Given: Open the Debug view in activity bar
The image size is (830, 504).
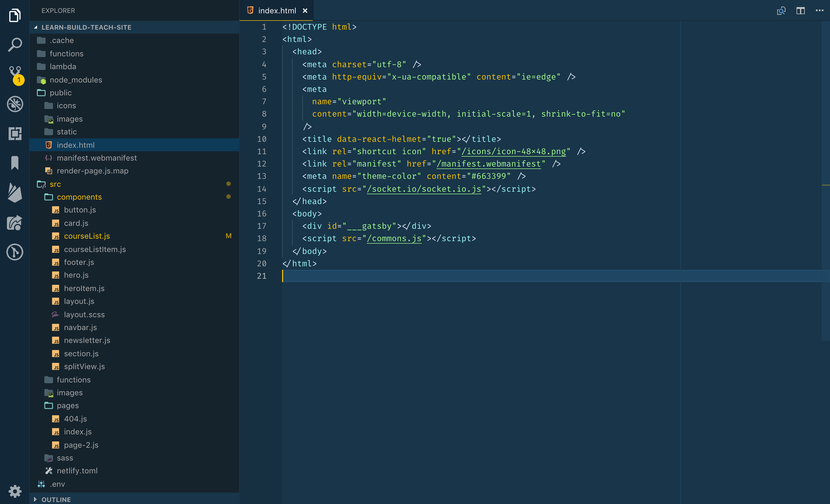Looking at the screenshot, I should point(15,104).
